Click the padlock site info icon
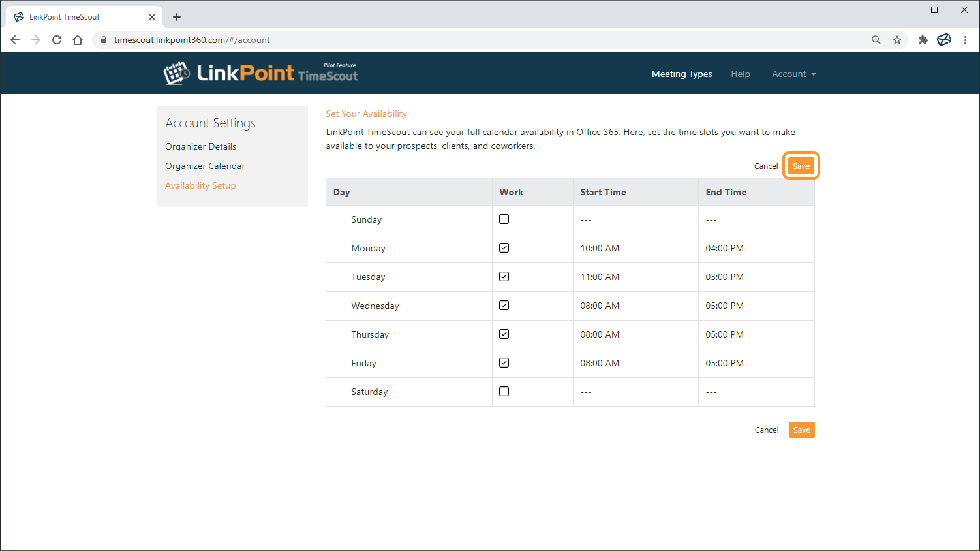This screenshot has height=551, width=980. [x=103, y=40]
